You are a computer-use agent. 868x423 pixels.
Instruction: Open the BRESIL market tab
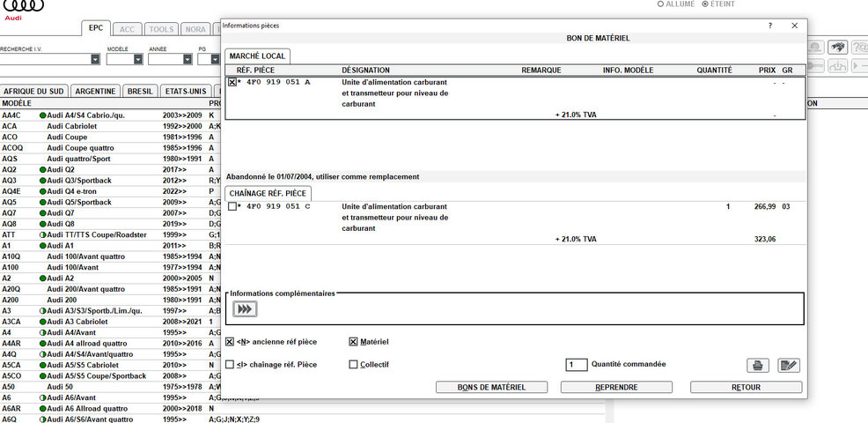(x=140, y=92)
